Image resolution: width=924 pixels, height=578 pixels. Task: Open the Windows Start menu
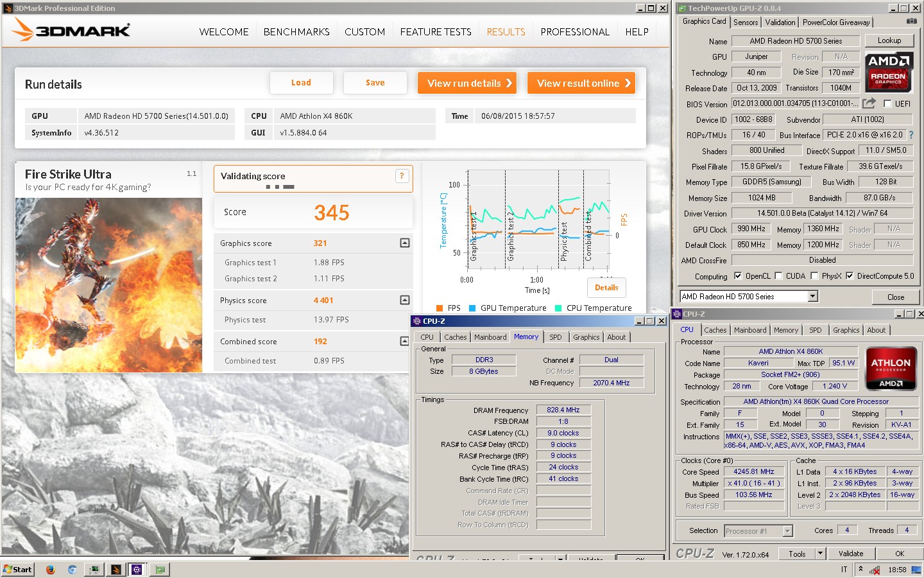coord(17,569)
